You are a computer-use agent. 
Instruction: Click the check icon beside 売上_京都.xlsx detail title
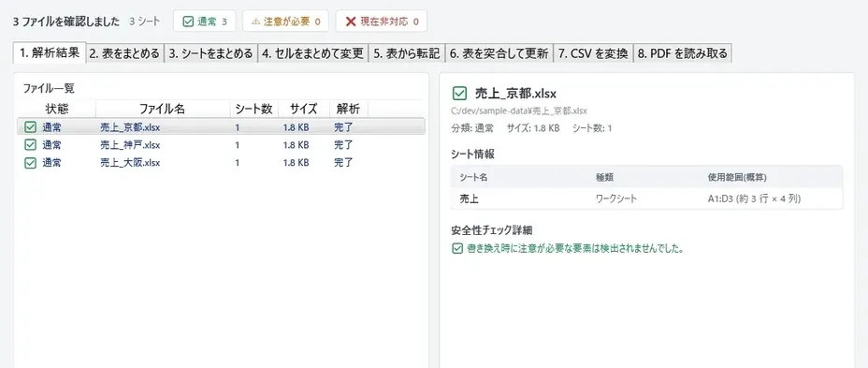[x=459, y=93]
